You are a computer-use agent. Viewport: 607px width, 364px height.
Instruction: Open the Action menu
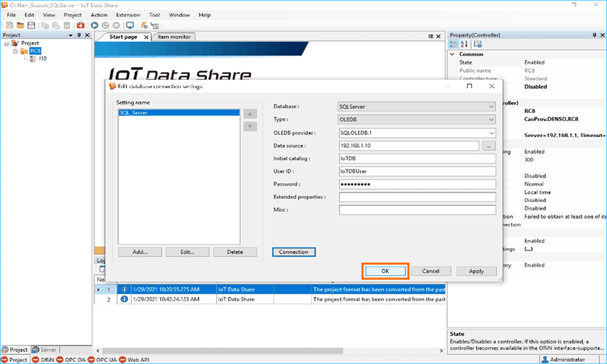pyautogui.click(x=99, y=14)
